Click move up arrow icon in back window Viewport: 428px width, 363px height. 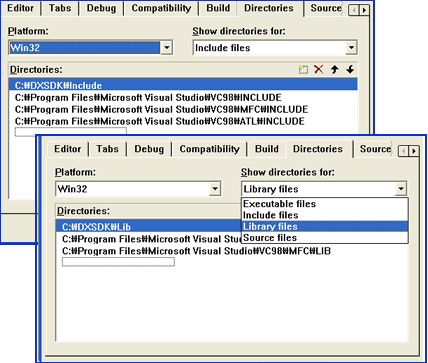334,70
